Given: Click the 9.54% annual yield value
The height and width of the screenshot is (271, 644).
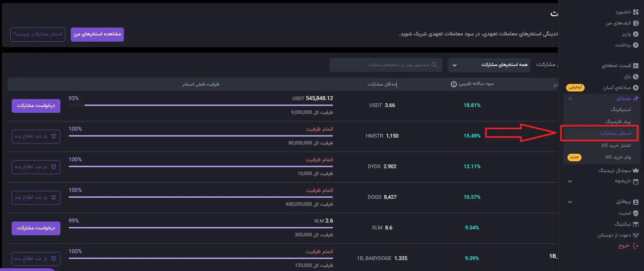Looking at the screenshot, I should coord(472,228).
